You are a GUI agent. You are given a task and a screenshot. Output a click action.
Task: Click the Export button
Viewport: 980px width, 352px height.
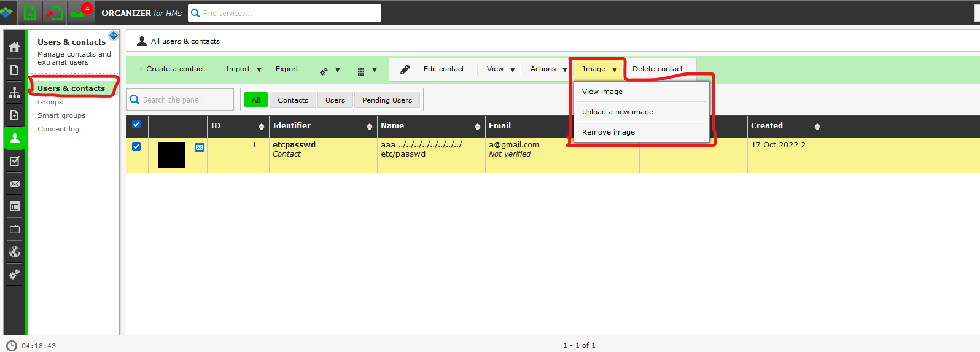coord(287,69)
